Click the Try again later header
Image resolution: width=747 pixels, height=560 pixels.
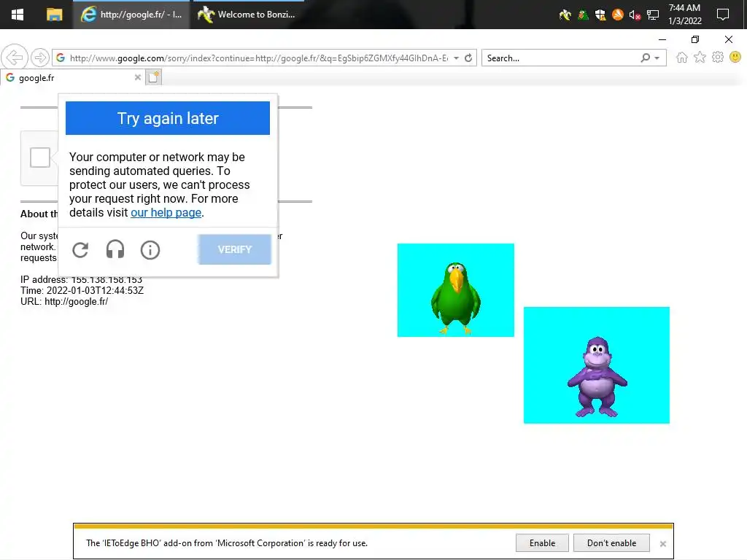coord(168,118)
